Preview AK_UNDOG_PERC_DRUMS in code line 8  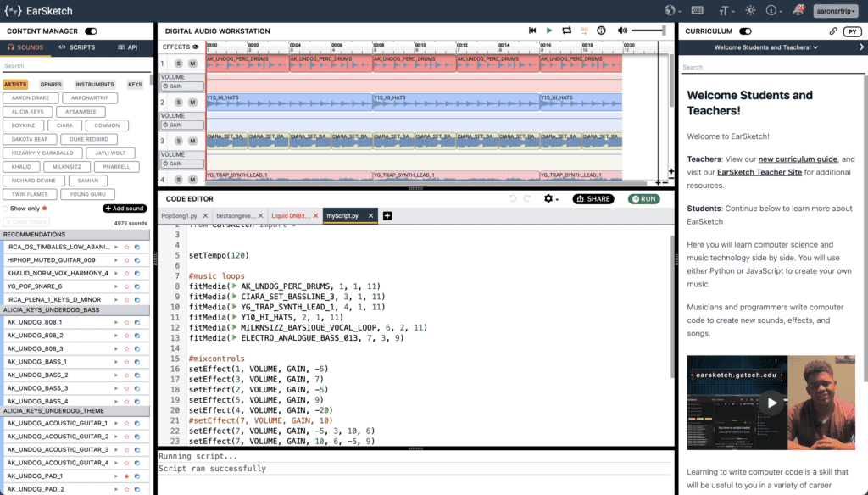[235, 286]
